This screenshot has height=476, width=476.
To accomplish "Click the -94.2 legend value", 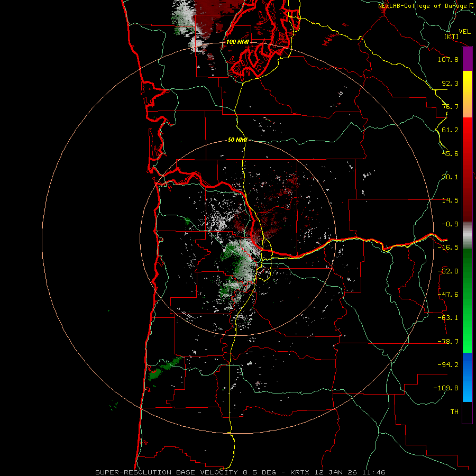I will click(x=448, y=365).
